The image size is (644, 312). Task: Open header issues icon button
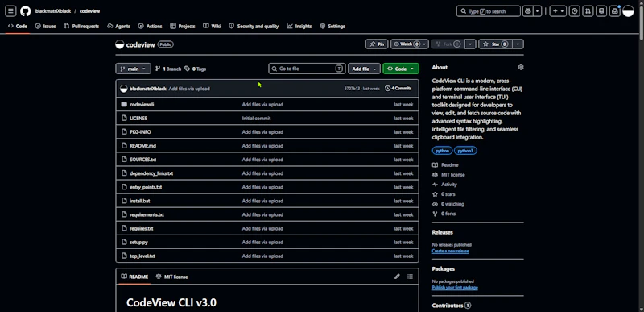tap(575, 11)
